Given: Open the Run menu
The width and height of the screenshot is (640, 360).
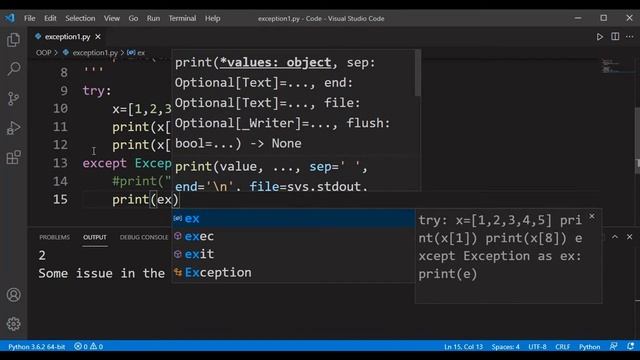Looking at the screenshot, I should point(153,18).
